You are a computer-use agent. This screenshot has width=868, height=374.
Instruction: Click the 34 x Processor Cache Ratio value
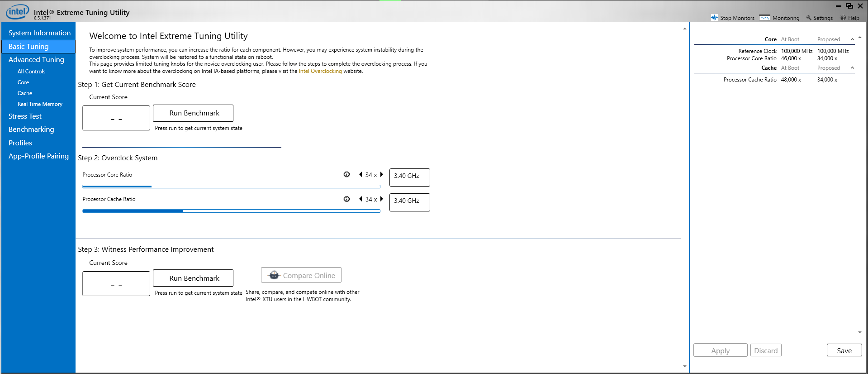[371, 199]
